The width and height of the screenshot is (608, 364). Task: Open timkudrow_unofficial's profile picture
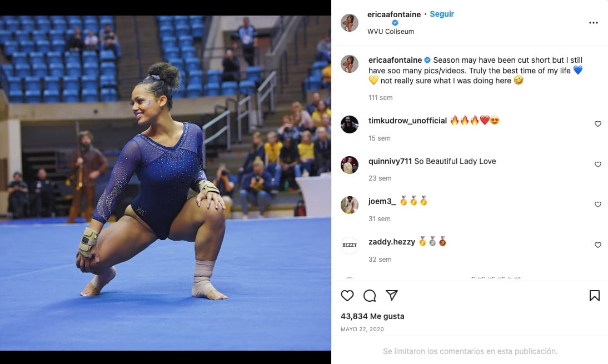(350, 124)
